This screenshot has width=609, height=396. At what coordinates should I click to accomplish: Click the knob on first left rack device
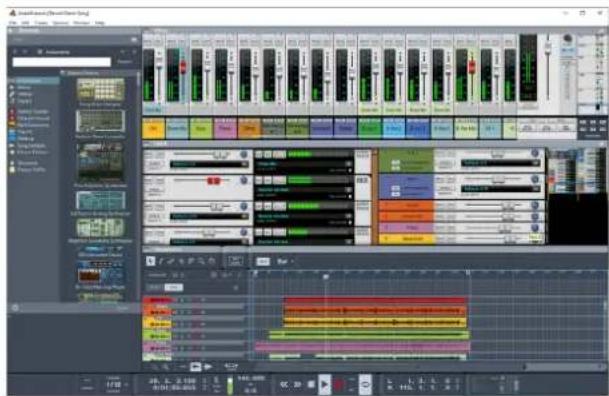click(x=244, y=155)
